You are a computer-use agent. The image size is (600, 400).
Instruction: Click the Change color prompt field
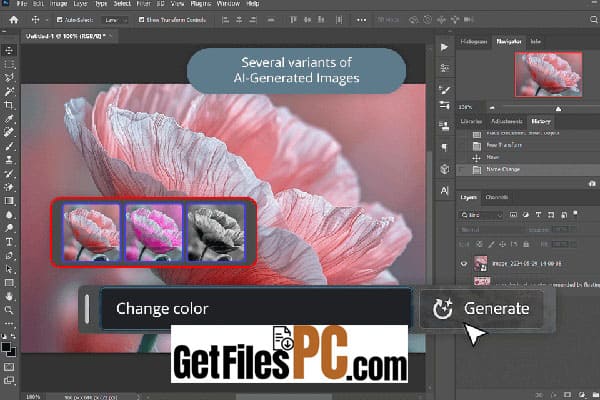coord(256,309)
